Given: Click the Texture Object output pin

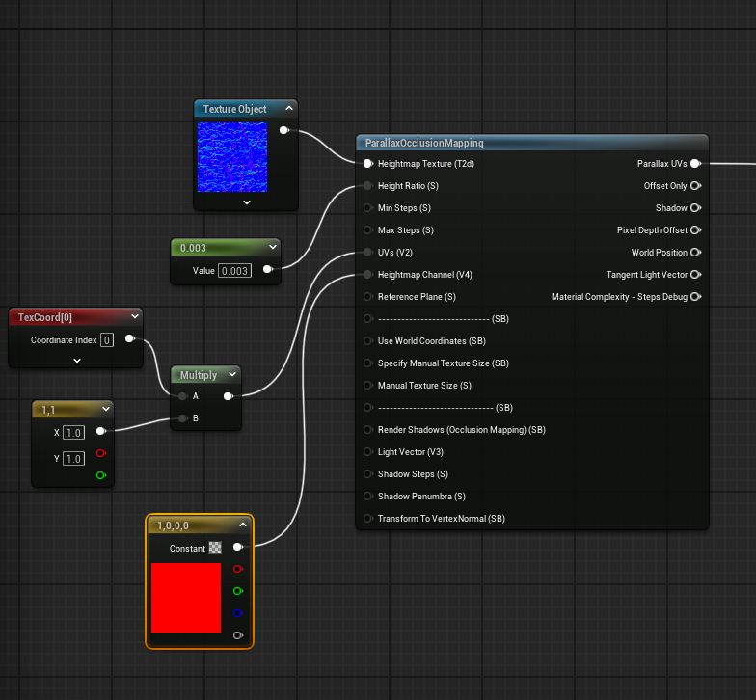Looking at the screenshot, I should point(283,130).
